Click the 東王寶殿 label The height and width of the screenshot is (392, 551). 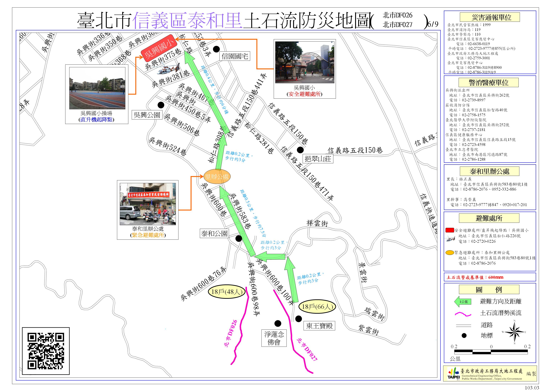[x=320, y=326]
